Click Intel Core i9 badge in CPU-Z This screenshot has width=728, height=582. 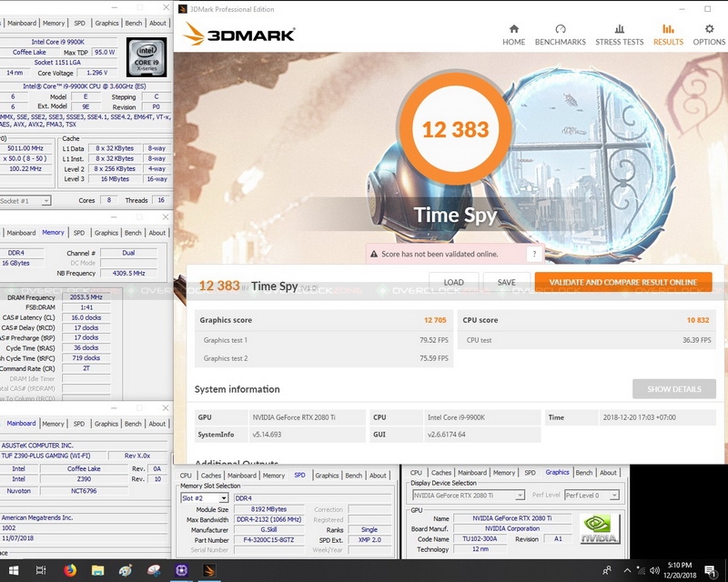[x=147, y=57]
